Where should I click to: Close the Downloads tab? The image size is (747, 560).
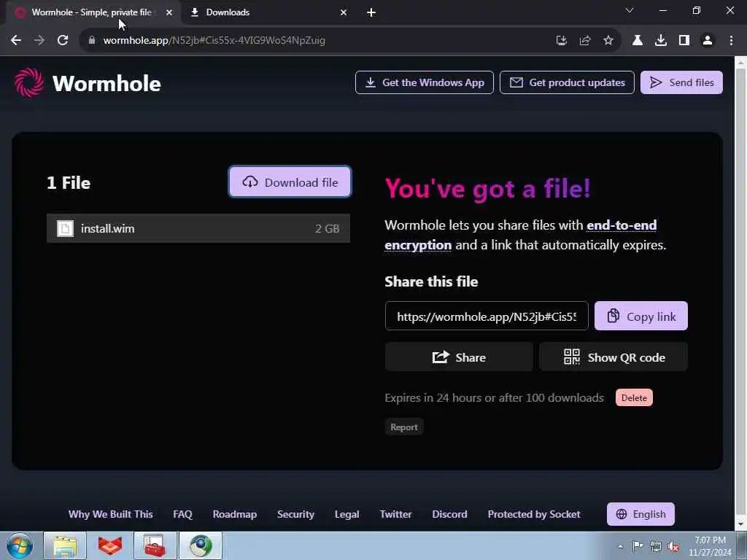pyautogui.click(x=344, y=12)
